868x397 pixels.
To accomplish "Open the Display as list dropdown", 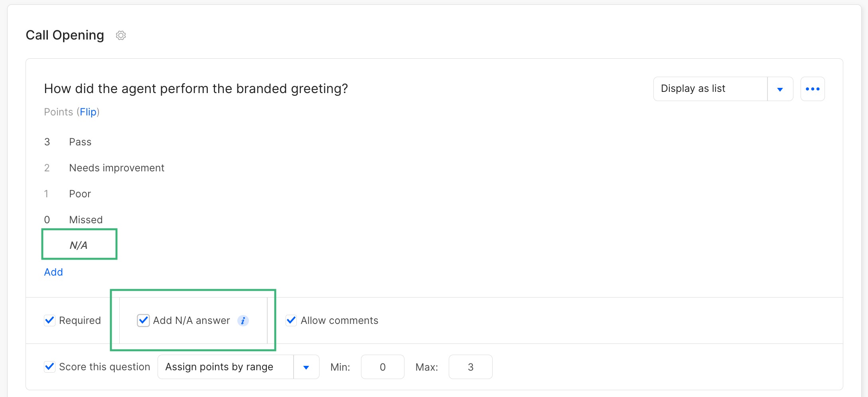I will tap(710, 89).
